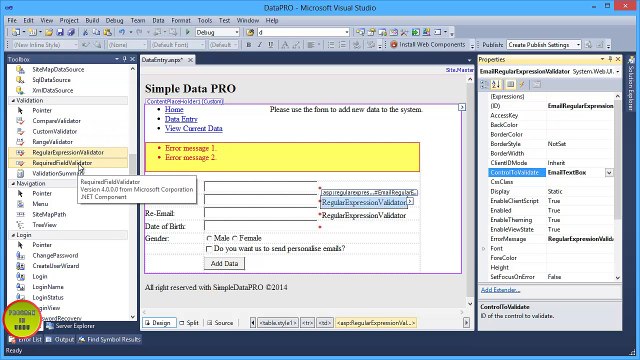Show categorized view in Properties panel
640x360 pixels.
tap(484, 84)
